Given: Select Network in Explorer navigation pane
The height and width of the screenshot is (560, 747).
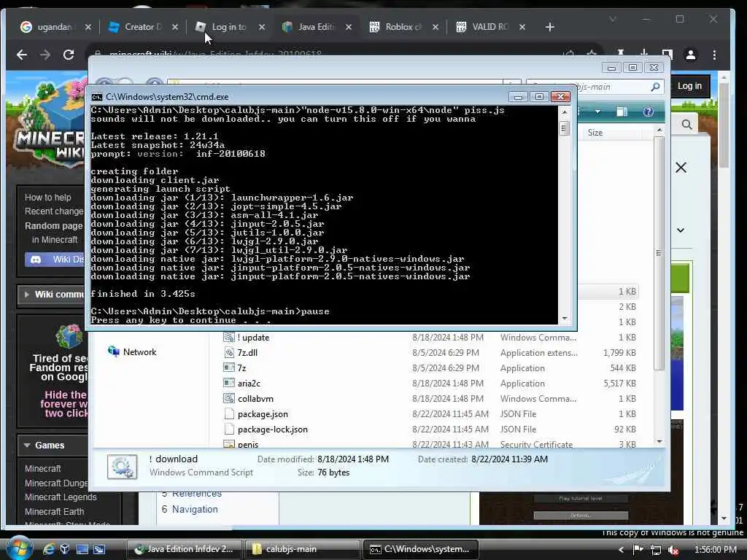Looking at the screenshot, I should point(133,352).
